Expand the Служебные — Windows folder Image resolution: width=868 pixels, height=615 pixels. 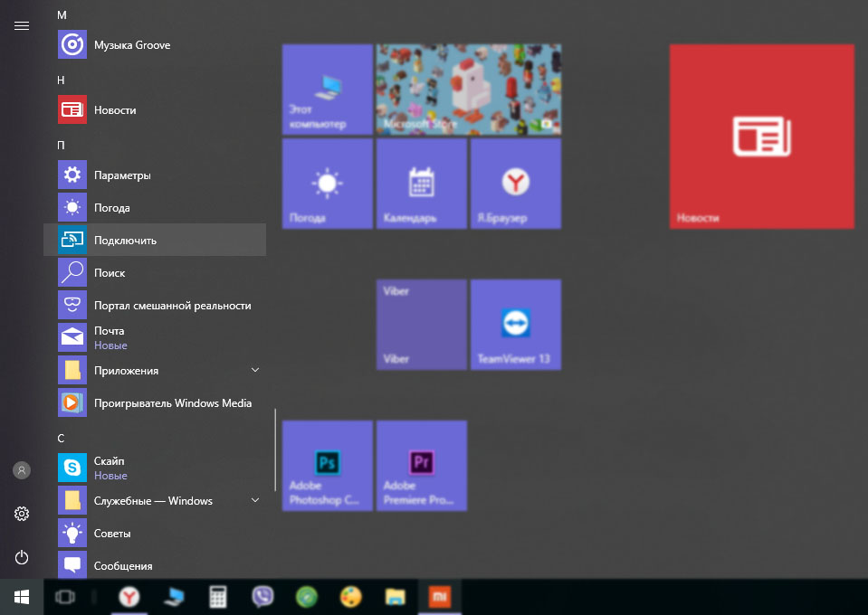click(255, 501)
